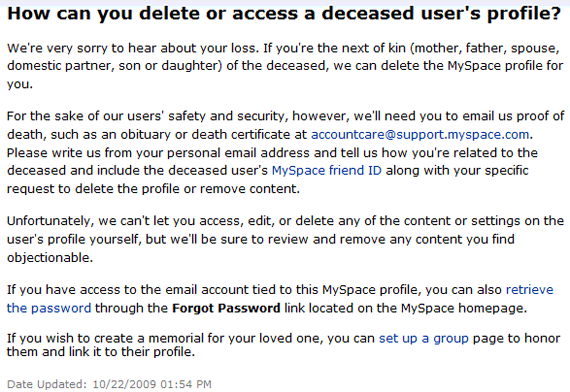The height and width of the screenshot is (392, 570).
Task: Click the 'Date Updated' timestamp text
Action: [109, 384]
